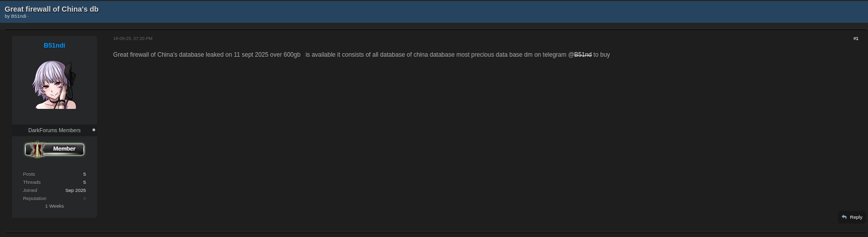The image size is (868, 237).
Task: Click the reply arrow icon
Action: [844, 217]
